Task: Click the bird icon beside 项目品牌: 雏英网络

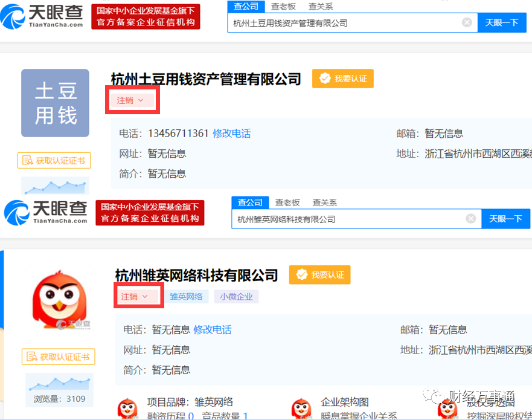Action: 127,409
